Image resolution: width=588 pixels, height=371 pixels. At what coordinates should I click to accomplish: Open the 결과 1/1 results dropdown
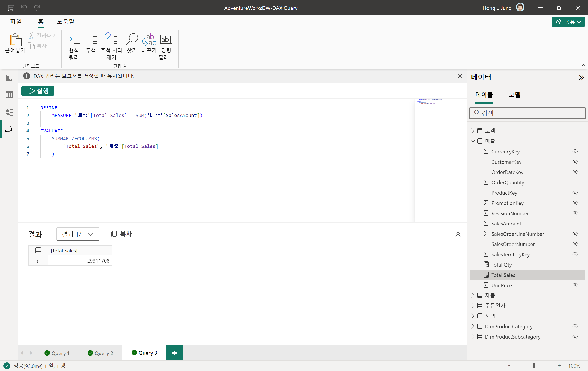coord(78,234)
